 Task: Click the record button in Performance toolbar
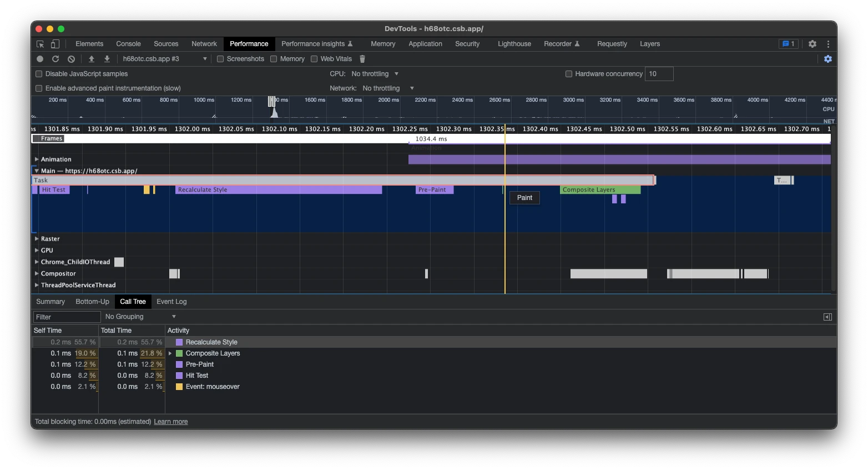[x=40, y=59]
